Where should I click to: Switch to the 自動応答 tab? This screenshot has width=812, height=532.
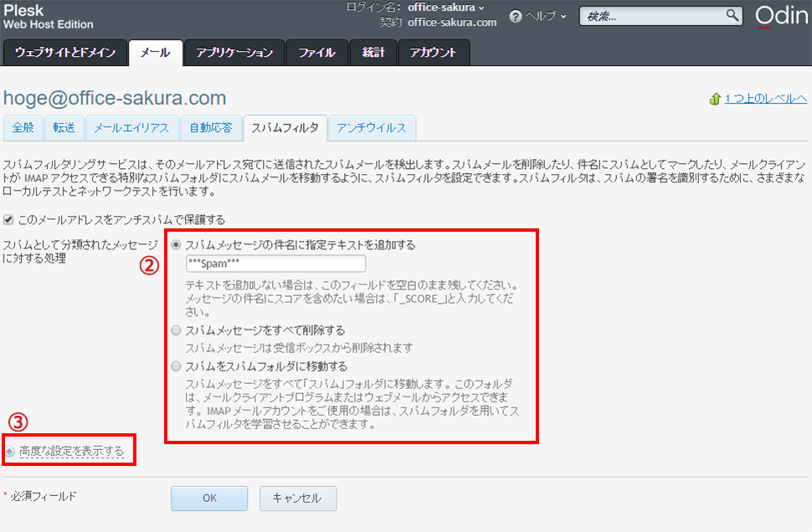pyautogui.click(x=211, y=128)
